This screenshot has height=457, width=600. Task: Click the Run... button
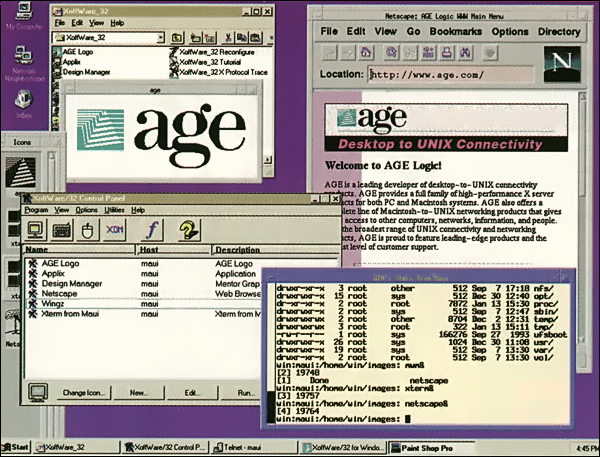click(x=243, y=393)
